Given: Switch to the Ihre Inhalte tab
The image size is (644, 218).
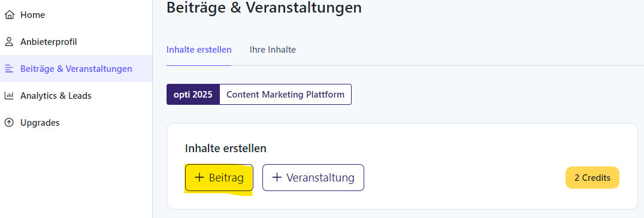Looking at the screenshot, I should pos(273,50).
